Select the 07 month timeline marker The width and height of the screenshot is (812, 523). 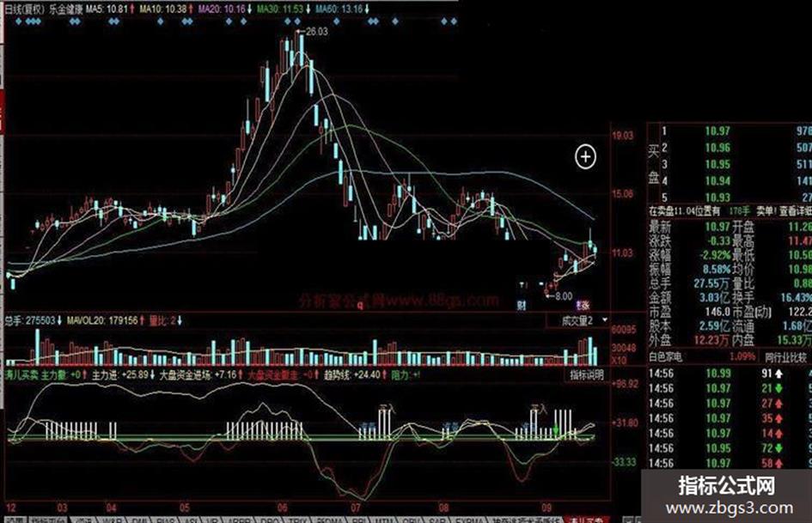(356, 508)
